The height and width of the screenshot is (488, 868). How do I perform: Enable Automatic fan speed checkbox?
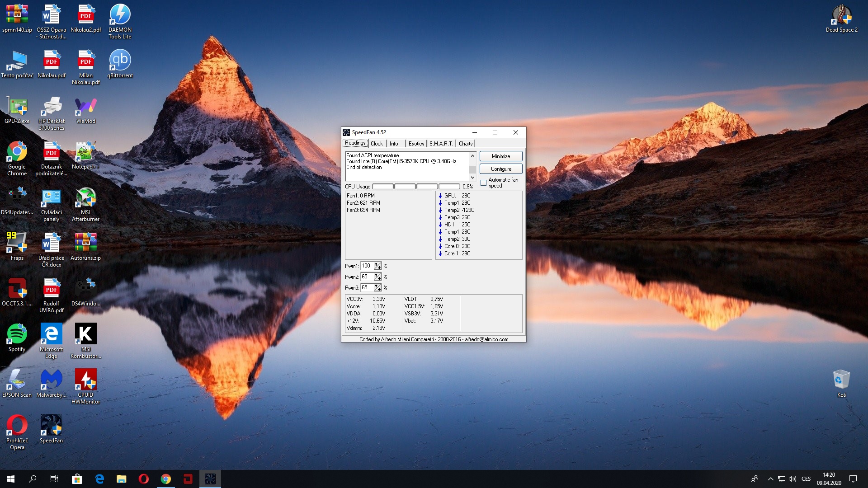(x=483, y=183)
